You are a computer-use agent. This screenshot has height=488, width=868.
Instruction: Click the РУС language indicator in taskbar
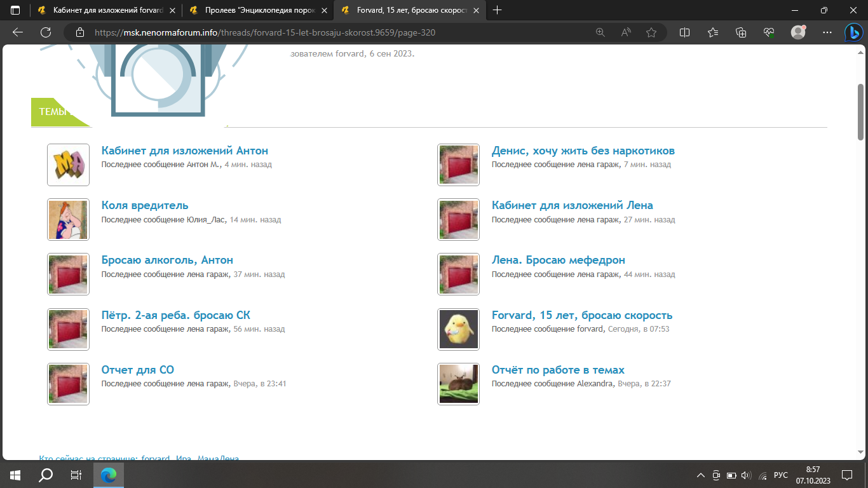[781, 475]
